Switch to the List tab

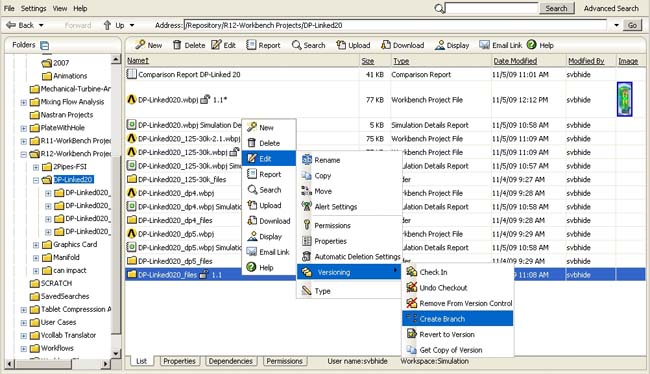pos(141,361)
